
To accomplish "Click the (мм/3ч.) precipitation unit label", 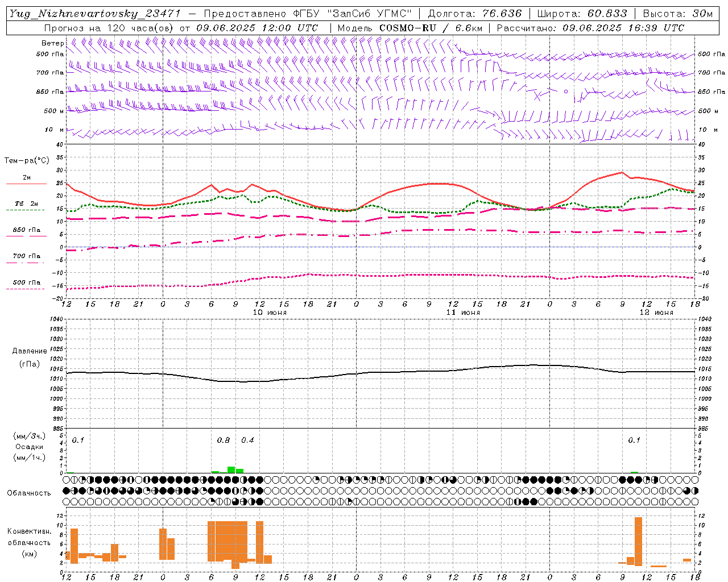I will (29, 436).
